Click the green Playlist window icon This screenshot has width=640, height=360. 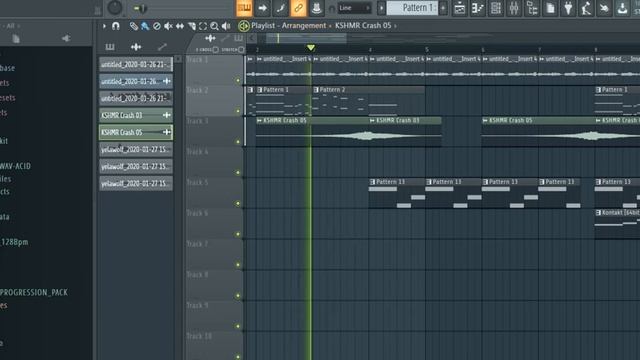244,26
